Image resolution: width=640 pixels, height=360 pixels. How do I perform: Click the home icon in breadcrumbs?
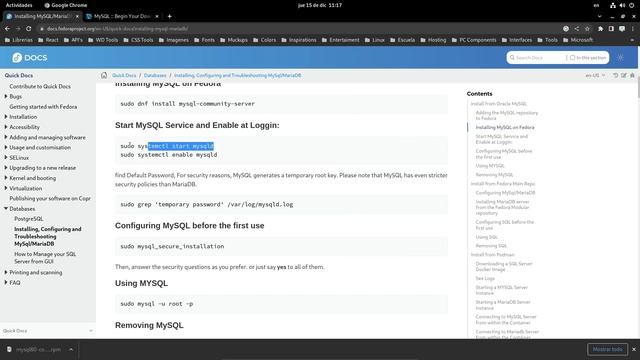[104, 75]
